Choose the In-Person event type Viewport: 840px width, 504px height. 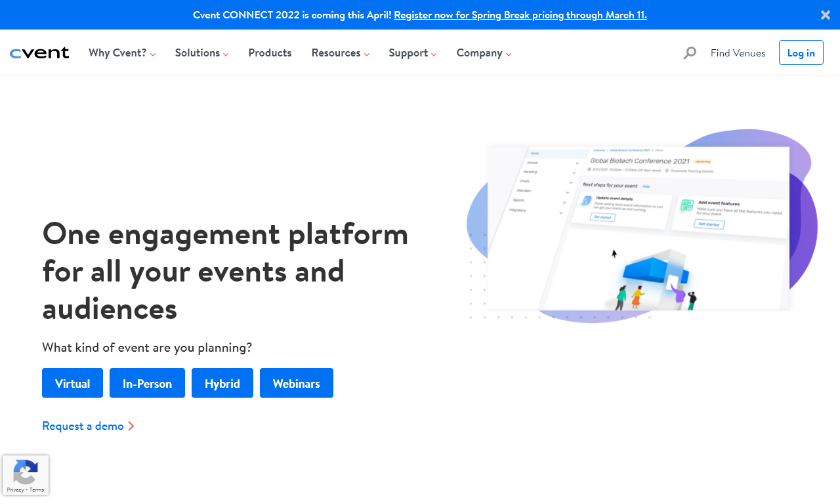click(x=147, y=383)
